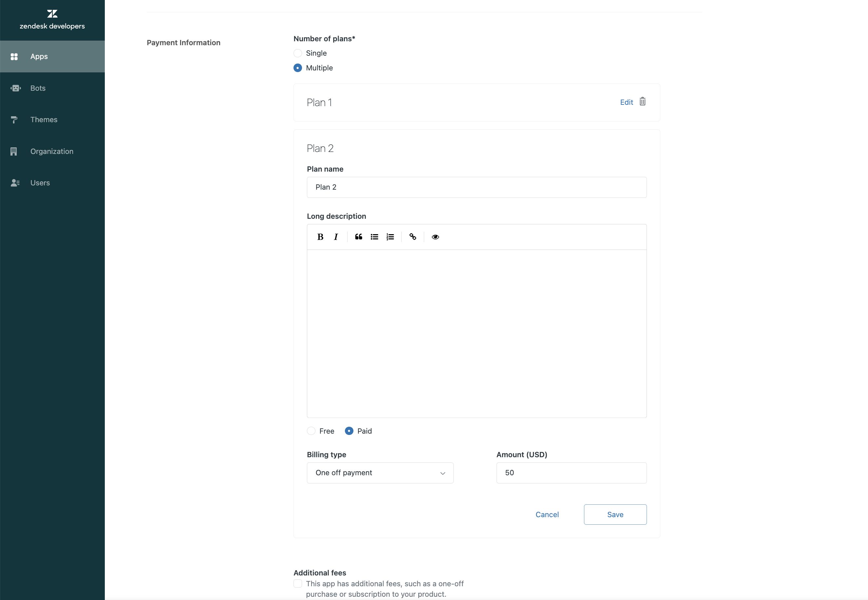Screen dimensions: 868x600
Task: Delete Plan 1 with trash icon
Action: tap(642, 102)
